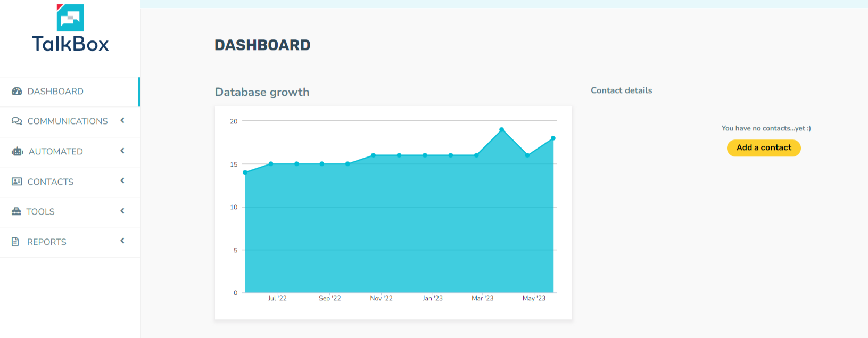
Task: Click the TalkBox logo icon
Action: (70, 17)
